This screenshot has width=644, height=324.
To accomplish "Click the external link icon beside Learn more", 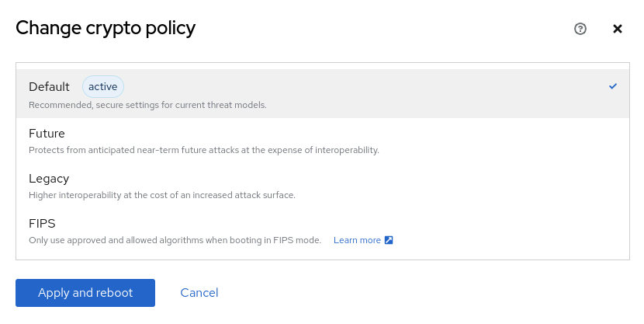I will tap(390, 241).
